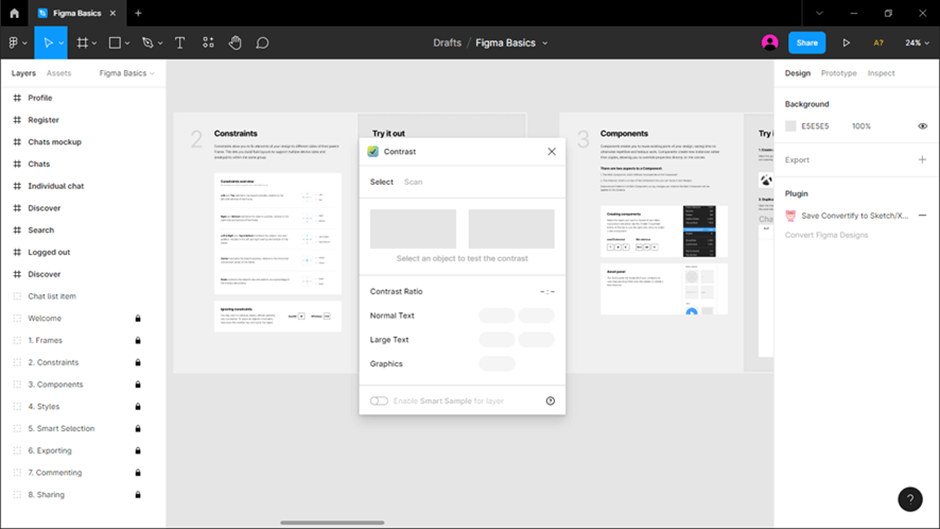
Task: Select the Move tool
Action: point(48,43)
